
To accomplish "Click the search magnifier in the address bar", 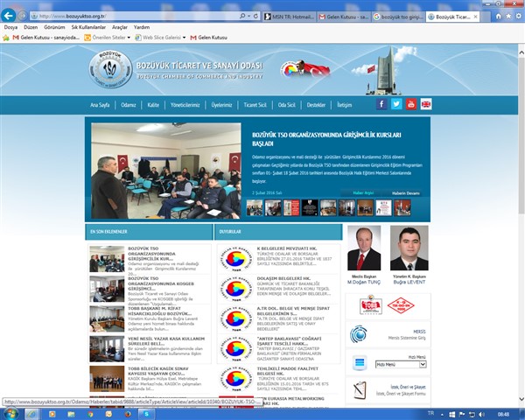I will [x=242, y=16].
